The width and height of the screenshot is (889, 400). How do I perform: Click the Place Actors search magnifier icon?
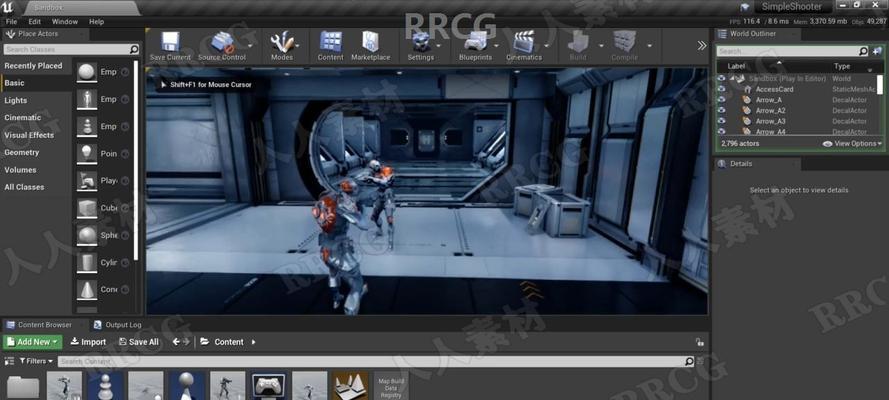tap(134, 49)
